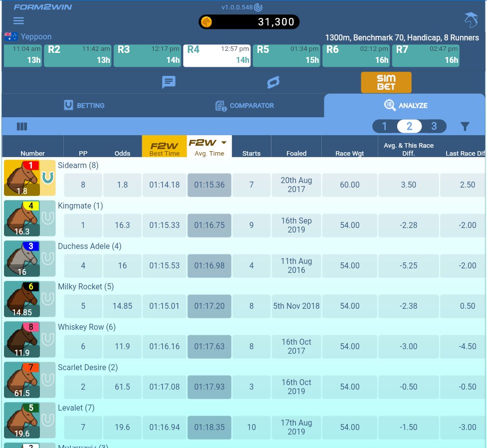Select race R7 at 02:47 pm
Image resolution: width=487 pixels, height=448 pixels.
point(426,55)
